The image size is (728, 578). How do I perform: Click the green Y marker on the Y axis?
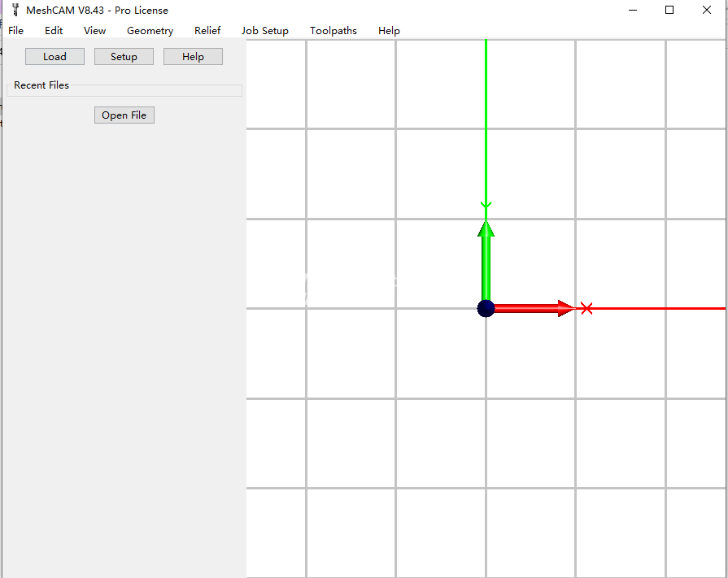(x=486, y=205)
